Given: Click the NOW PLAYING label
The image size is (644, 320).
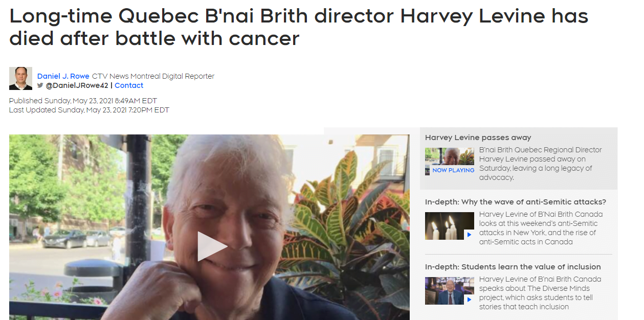Looking at the screenshot, I should 453,170.
